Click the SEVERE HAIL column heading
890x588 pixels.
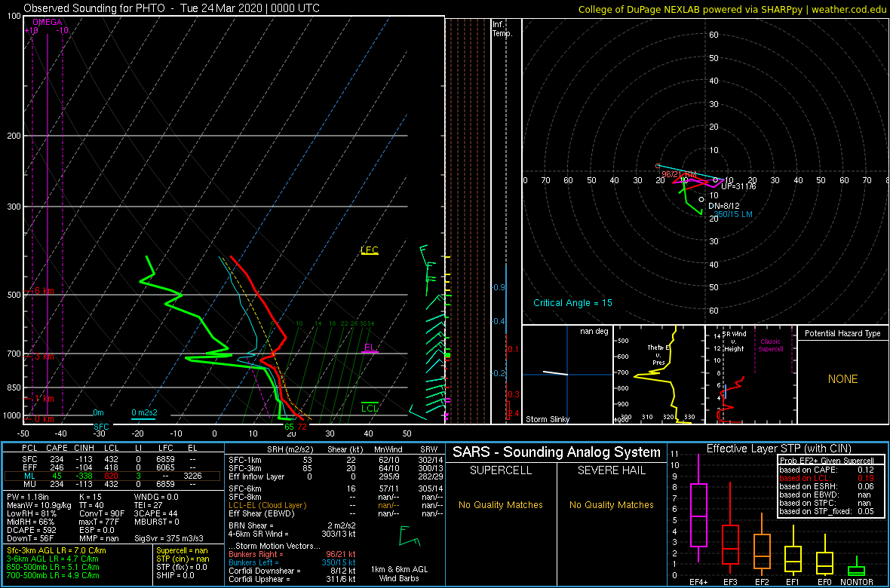(612, 471)
